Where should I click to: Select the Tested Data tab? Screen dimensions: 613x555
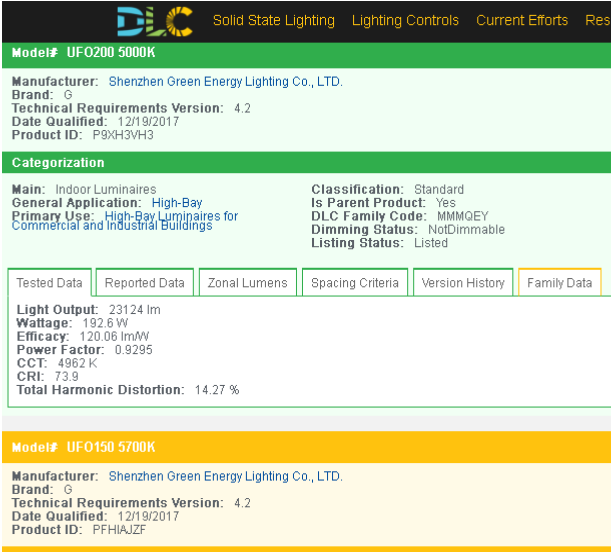pos(49,283)
